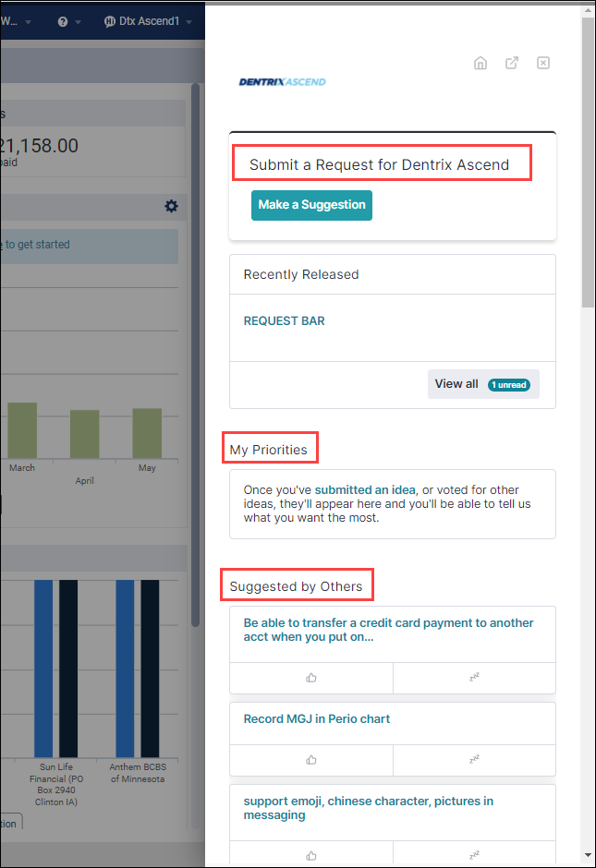Image resolution: width=596 pixels, height=868 pixels.
Task: Click the 'to get started' banner
Action: coord(90,246)
